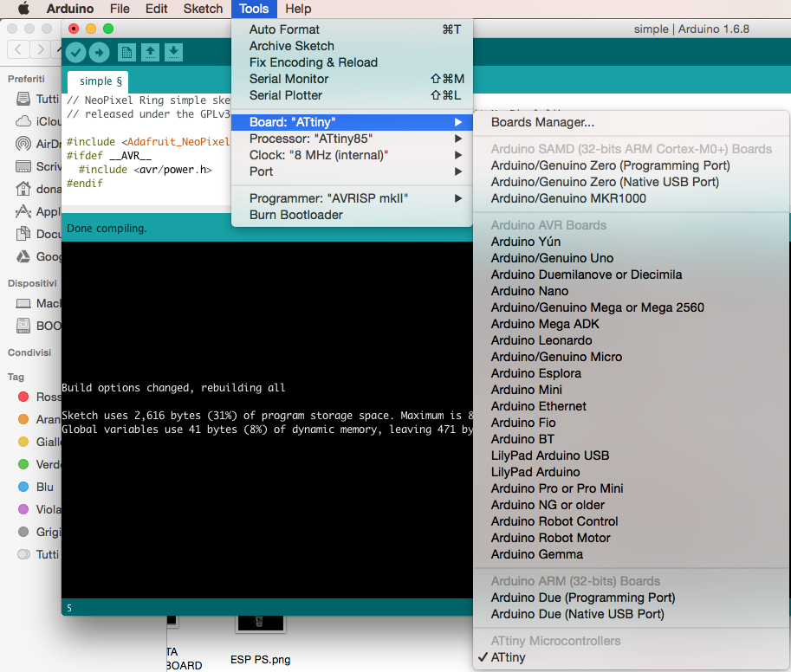The height and width of the screenshot is (672, 791).
Task: Expand the Processor: "ATtiny85" submenu
Action: tap(352, 139)
